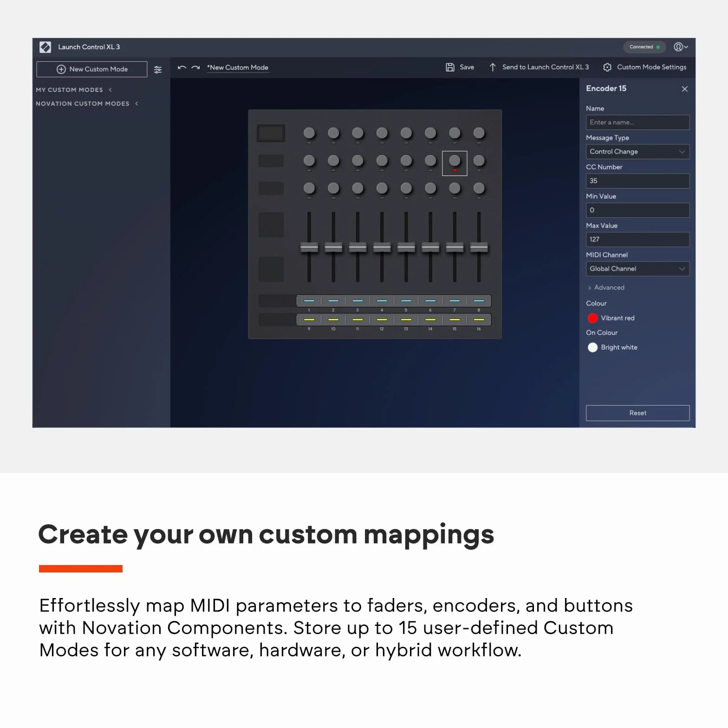This screenshot has width=728, height=728.
Task: Select the second encoder in the top row
Action: point(333,133)
